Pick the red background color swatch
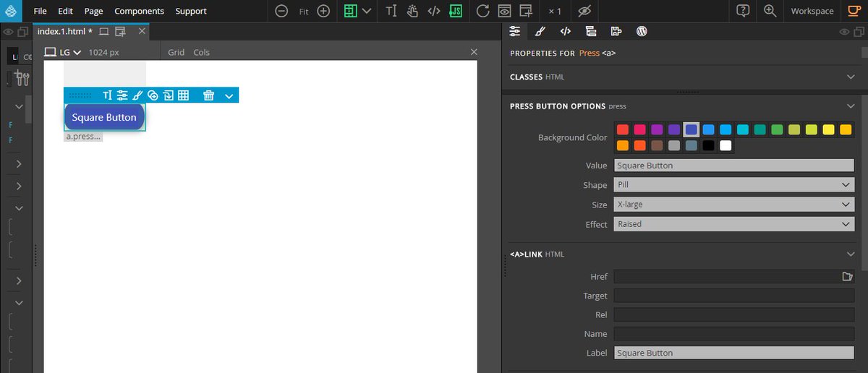 point(623,129)
